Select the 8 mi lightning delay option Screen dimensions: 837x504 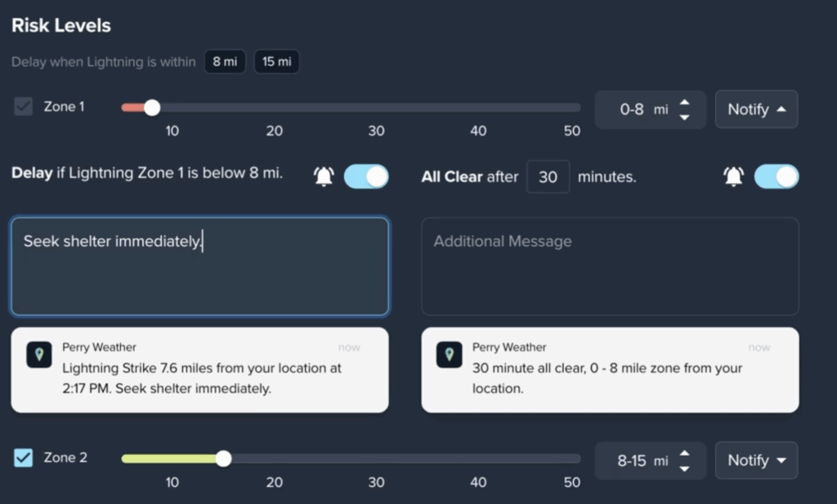(x=225, y=61)
